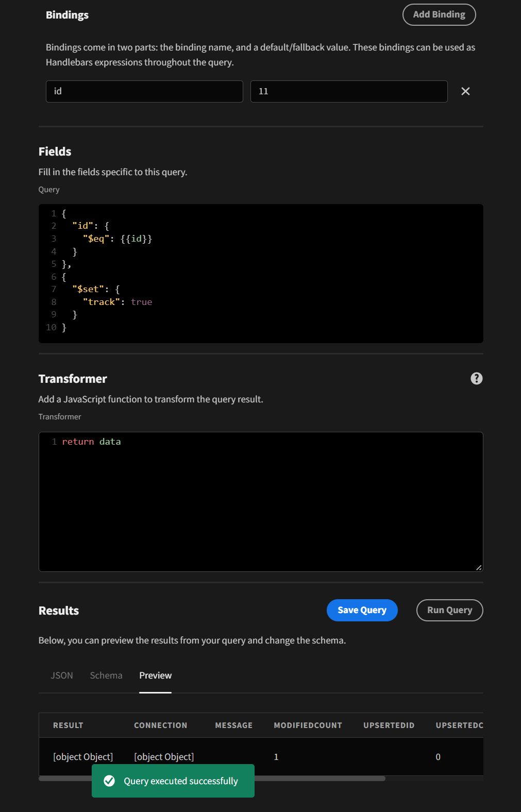The height and width of the screenshot is (812, 521).
Task: Select the Preview tab
Action: click(x=155, y=675)
